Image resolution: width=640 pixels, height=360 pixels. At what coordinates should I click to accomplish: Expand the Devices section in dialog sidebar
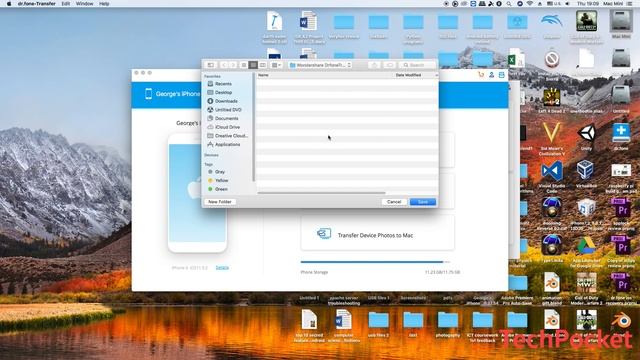click(x=211, y=155)
